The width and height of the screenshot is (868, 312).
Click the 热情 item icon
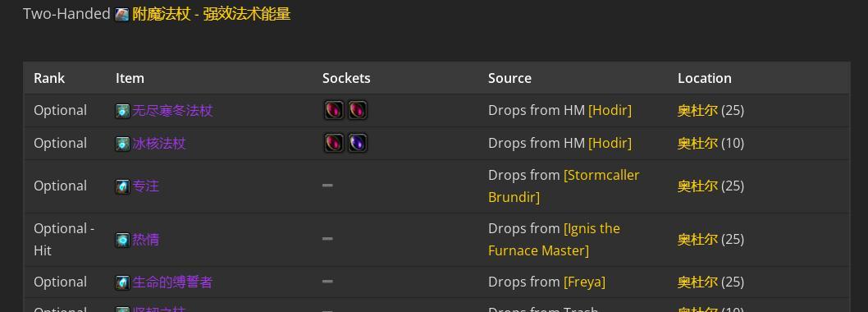click(122, 240)
